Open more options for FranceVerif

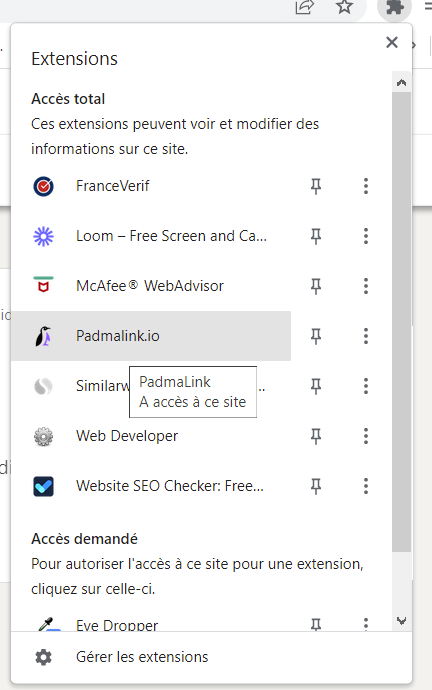pos(366,186)
